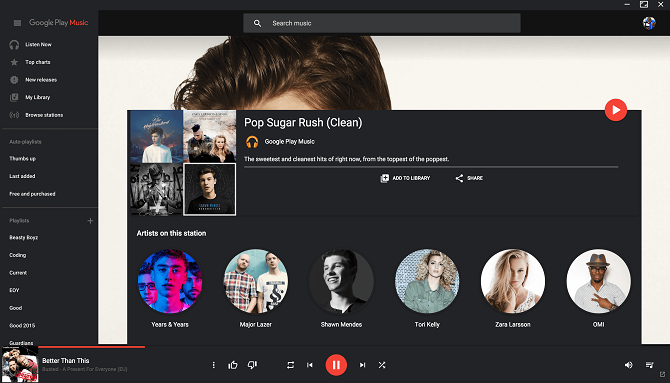The image size is (670, 383).
Task: Open the hamburger navigation menu
Action: (x=17, y=23)
